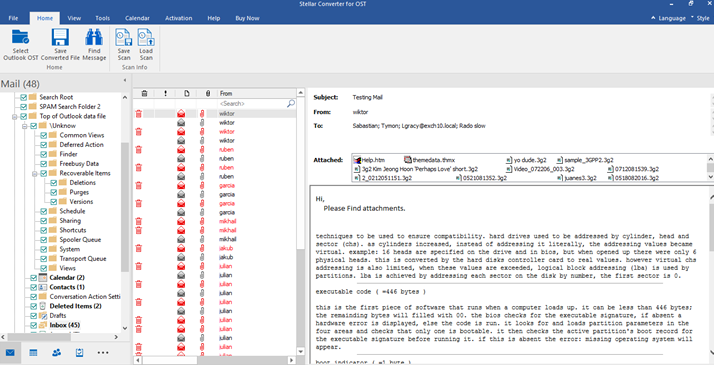The width and height of the screenshot is (714, 365).
Task: Open the Buy Now tab
Action: (247, 18)
